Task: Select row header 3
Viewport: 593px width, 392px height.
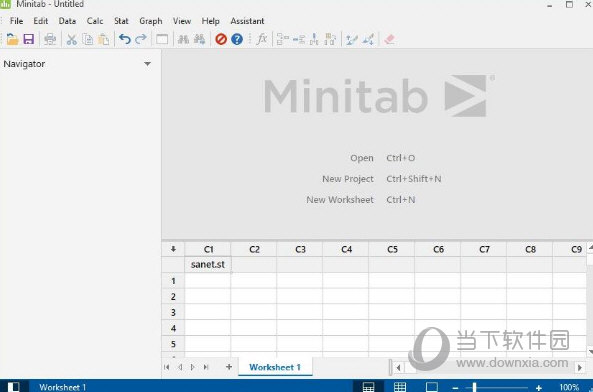Action: tap(173, 313)
